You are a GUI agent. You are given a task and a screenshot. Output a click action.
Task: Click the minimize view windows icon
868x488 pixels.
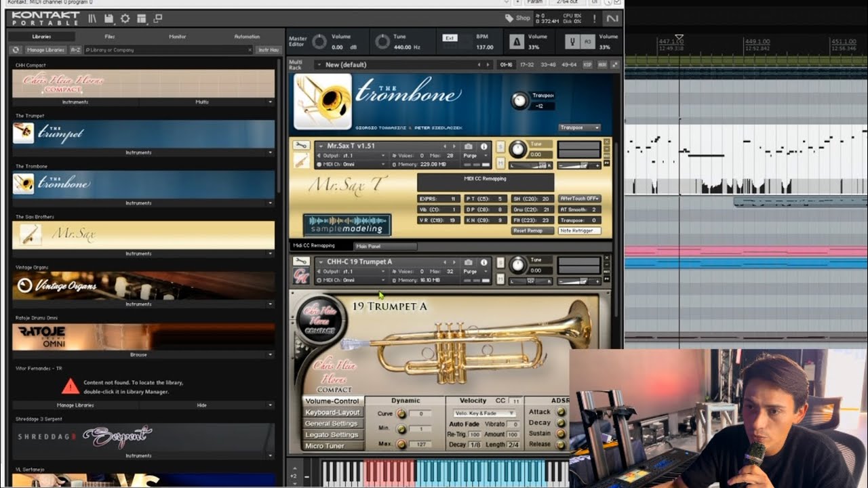(x=158, y=18)
